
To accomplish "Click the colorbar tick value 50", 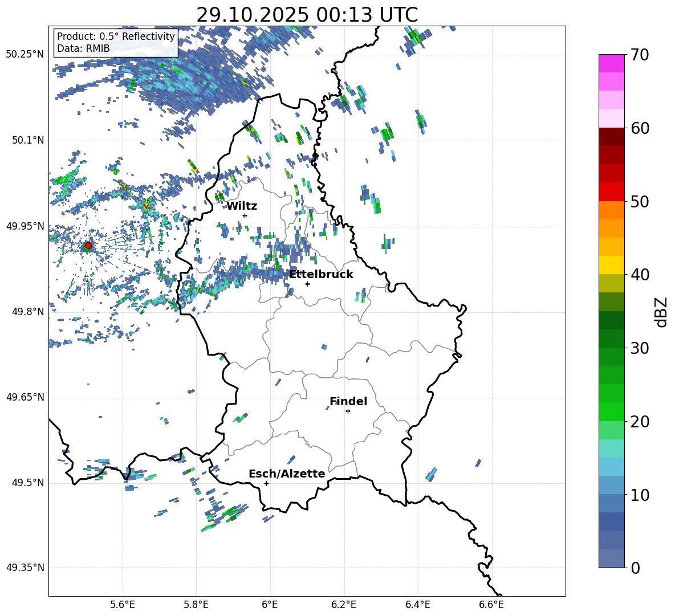I will click(640, 201).
